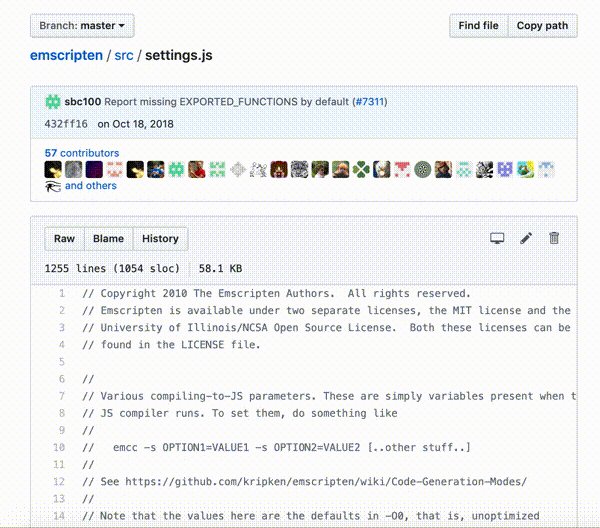Click the red-pink triangle identicon avatar

[402, 169]
